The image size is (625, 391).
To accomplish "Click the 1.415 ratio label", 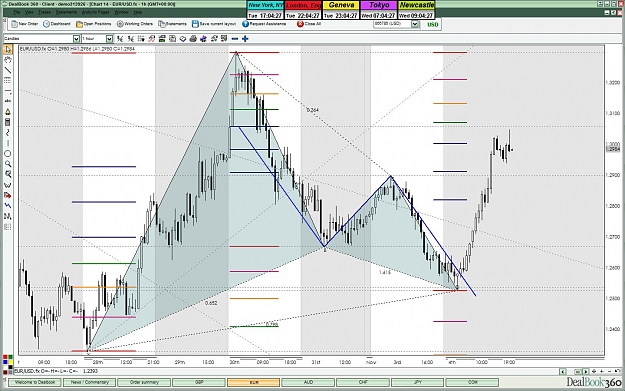I will point(385,272).
